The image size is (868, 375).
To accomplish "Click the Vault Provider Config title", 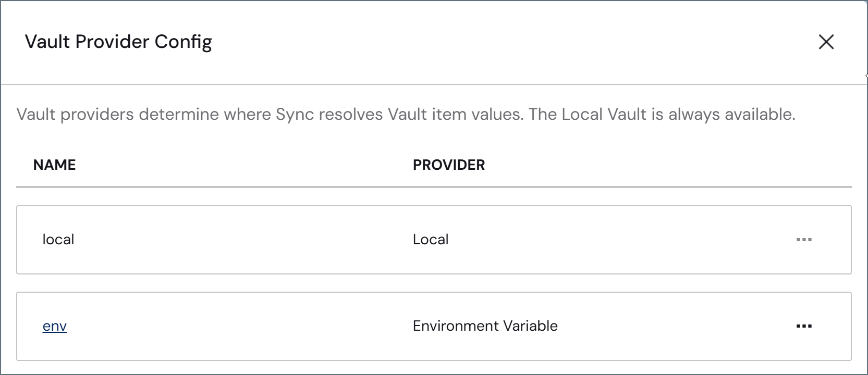I will [x=119, y=42].
